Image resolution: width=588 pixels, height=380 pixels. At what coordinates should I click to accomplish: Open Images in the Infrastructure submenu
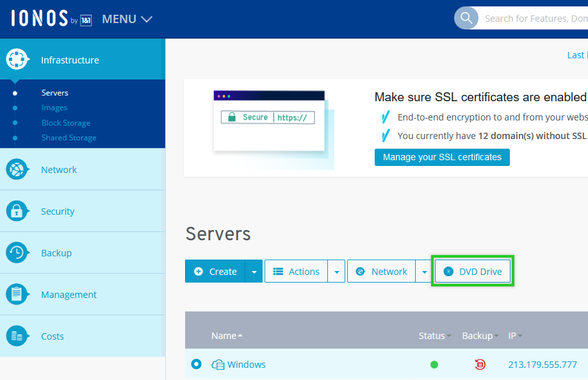[x=54, y=108]
